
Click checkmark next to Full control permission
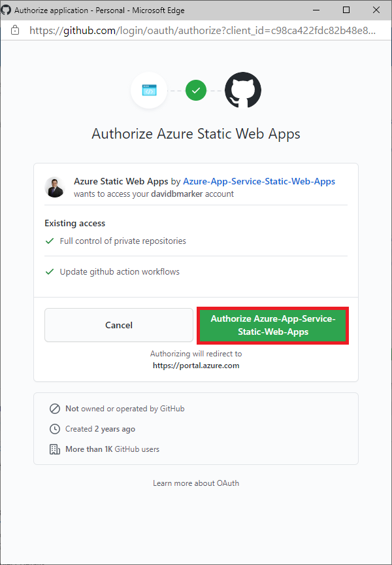[x=50, y=241]
